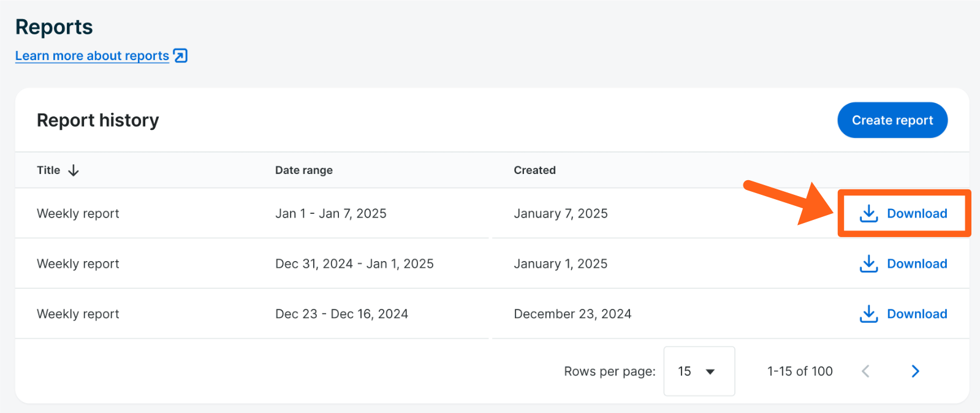Screen dimensions: 980x413
Task: Click the external link icon beside Learn more
Action: (180, 56)
